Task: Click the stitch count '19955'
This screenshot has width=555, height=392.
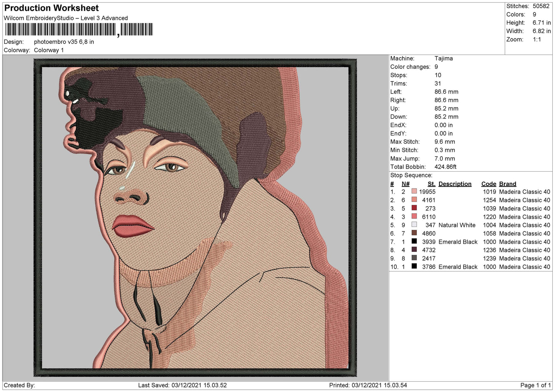Action: tap(427, 192)
